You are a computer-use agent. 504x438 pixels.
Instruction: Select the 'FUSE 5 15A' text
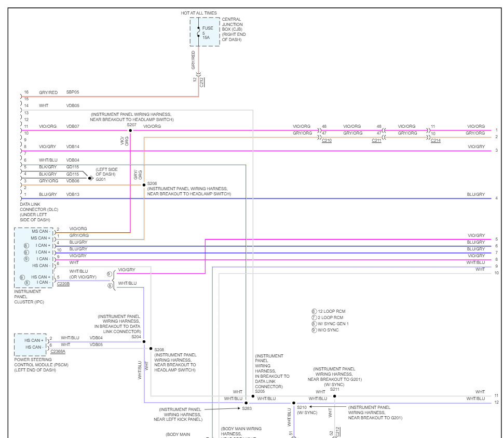[x=207, y=33]
